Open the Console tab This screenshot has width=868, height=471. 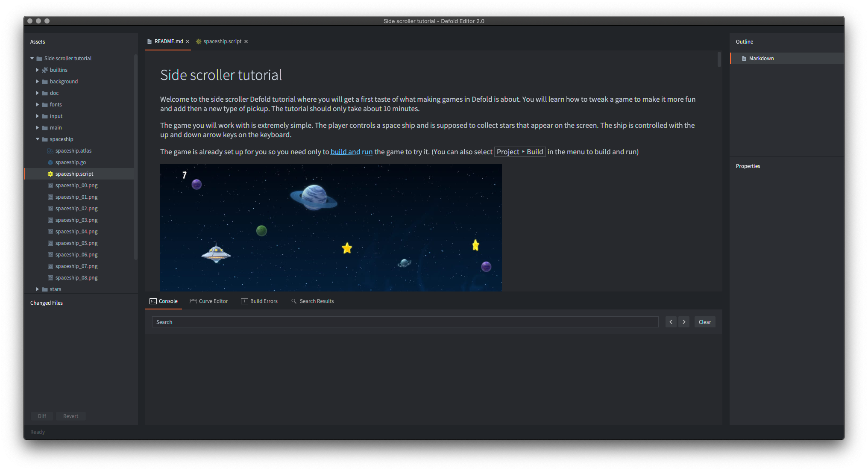click(164, 301)
